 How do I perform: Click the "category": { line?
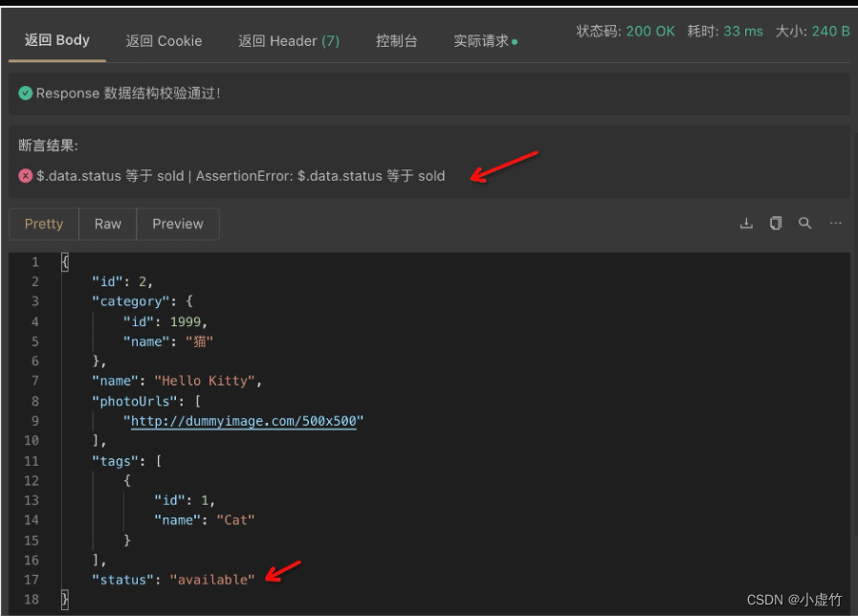(x=143, y=301)
